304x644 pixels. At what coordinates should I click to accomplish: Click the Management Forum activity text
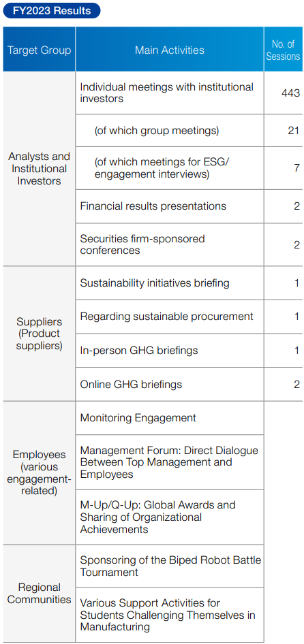point(169,462)
